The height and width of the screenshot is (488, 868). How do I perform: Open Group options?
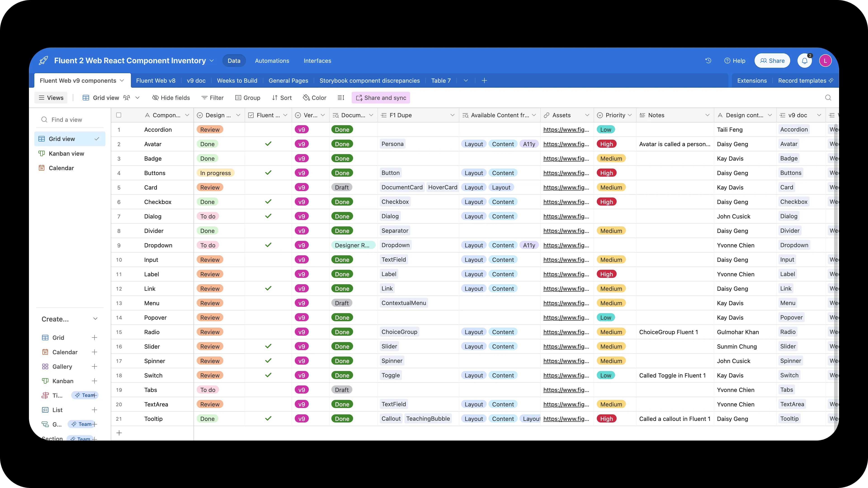point(248,98)
